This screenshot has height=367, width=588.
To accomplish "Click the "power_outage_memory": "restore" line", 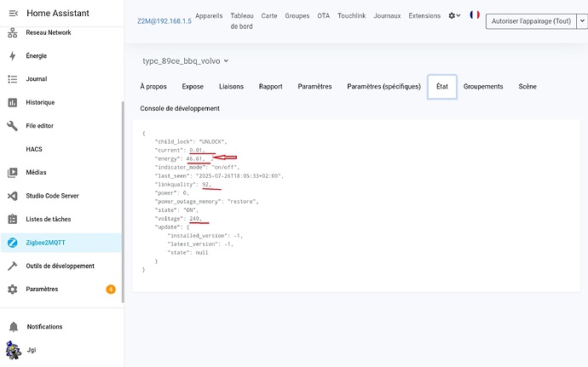I will (206, 202).
